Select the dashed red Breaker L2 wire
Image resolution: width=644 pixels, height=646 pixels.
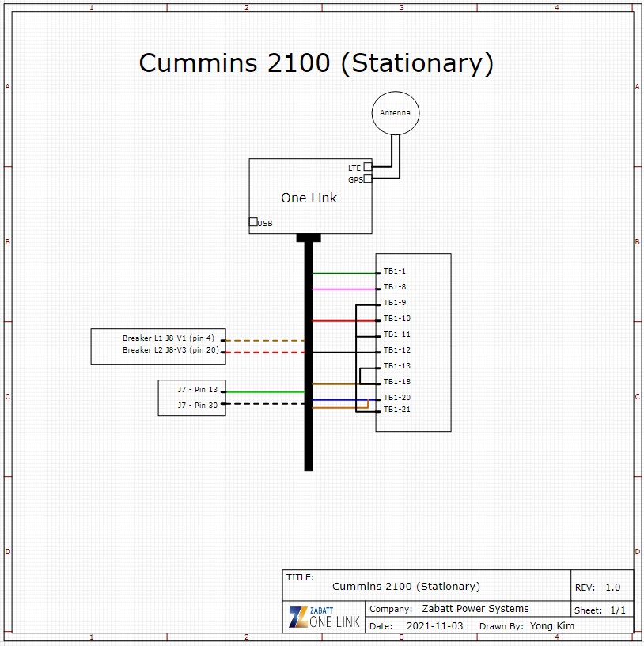265,352
